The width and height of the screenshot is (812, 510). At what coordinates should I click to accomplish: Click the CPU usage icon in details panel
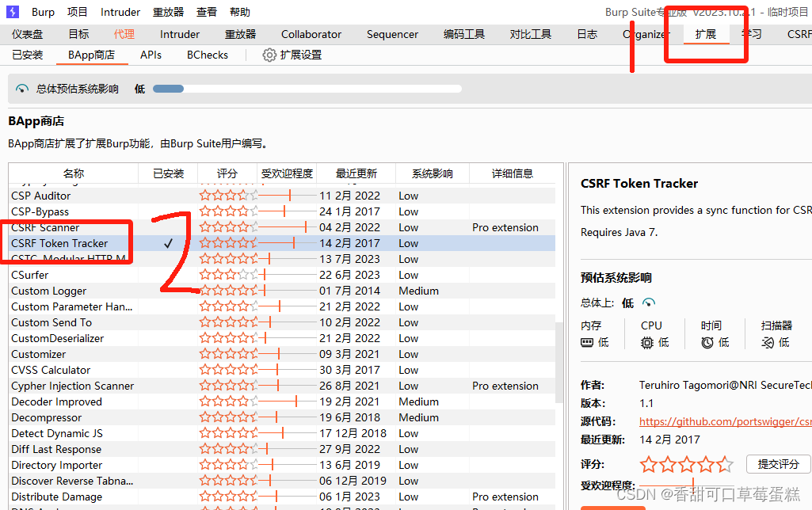[x=646, y=342]
